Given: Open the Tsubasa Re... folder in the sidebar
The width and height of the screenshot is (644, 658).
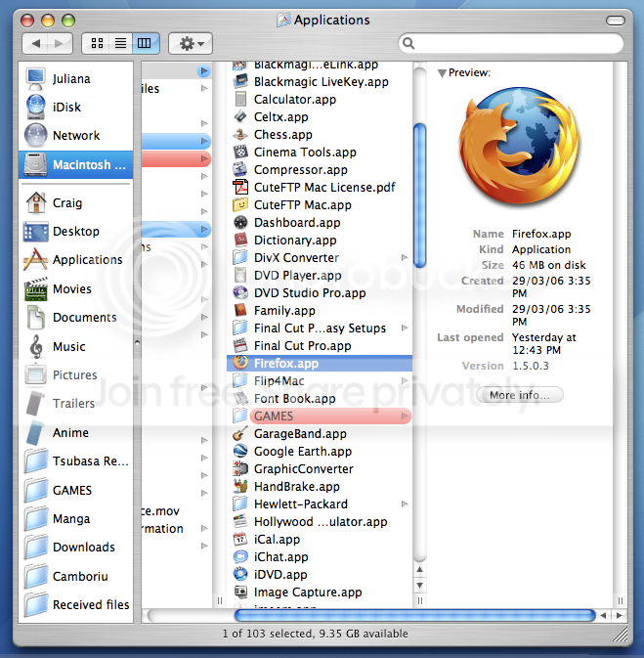Looking at the screenshot, I should point(76,461).
